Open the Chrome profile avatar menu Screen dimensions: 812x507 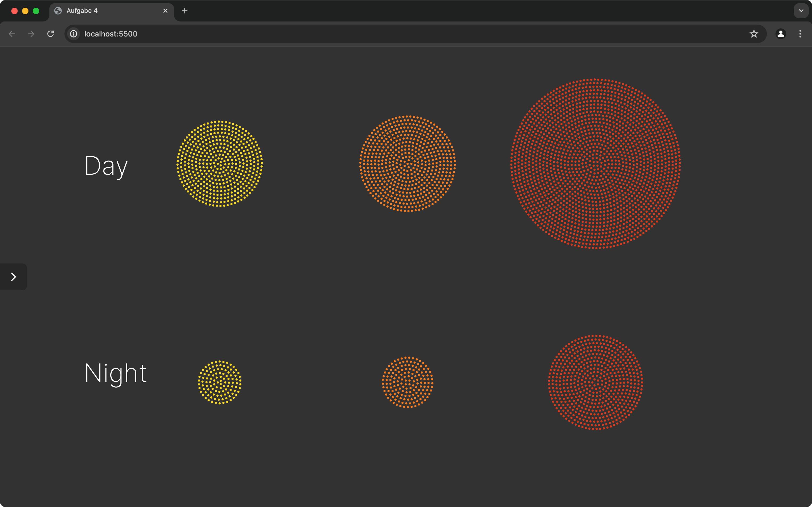coord(780,34)
